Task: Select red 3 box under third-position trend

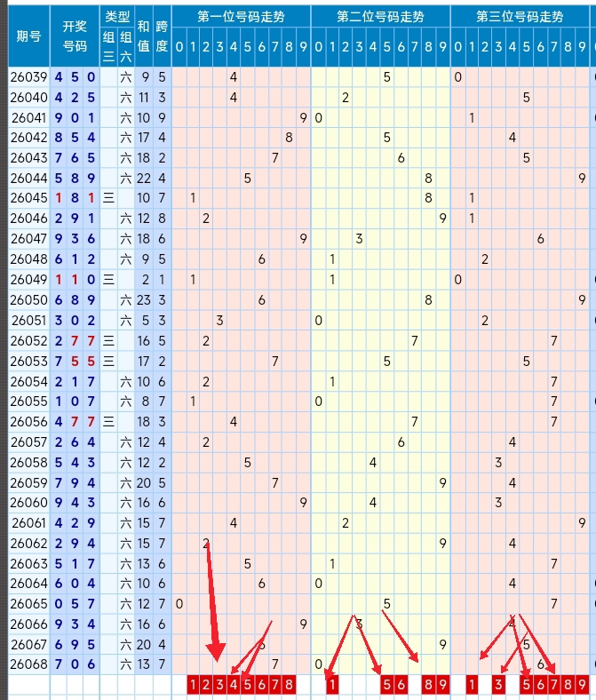Action: point(498,684)
